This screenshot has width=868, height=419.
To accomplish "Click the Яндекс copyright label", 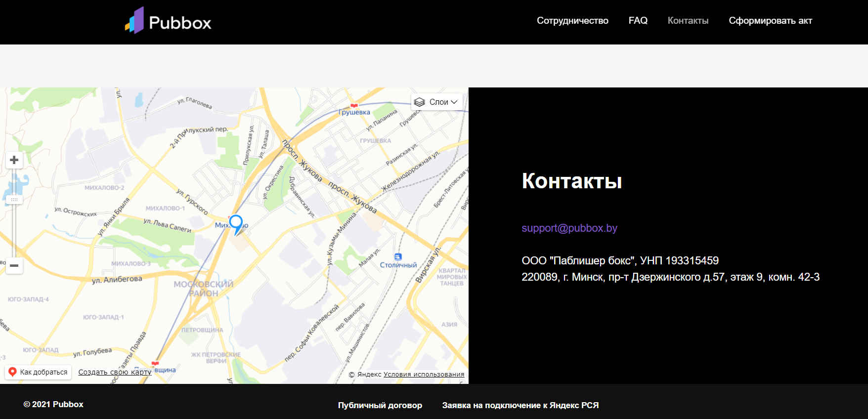I will [x=365, y=375].
